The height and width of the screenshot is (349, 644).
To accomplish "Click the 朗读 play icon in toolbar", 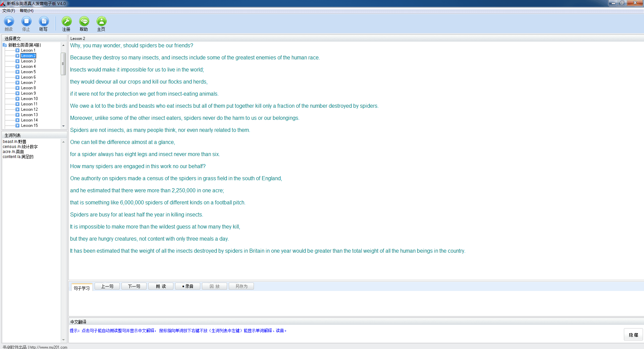I will [9, 22].
